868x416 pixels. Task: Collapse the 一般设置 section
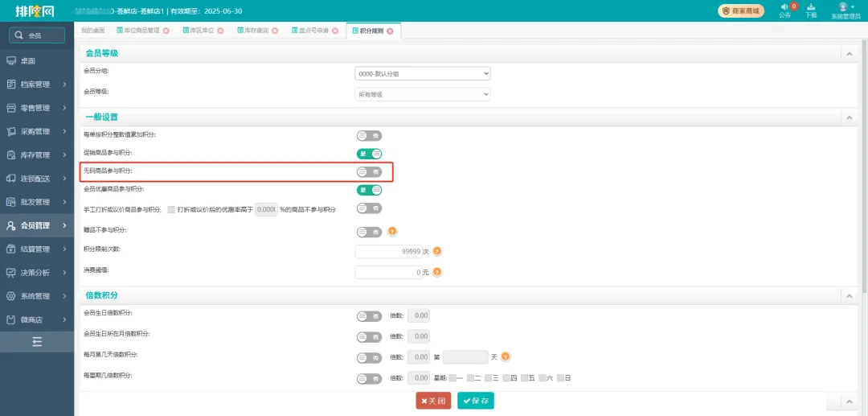pyautogui.click(x=847, y=117)
